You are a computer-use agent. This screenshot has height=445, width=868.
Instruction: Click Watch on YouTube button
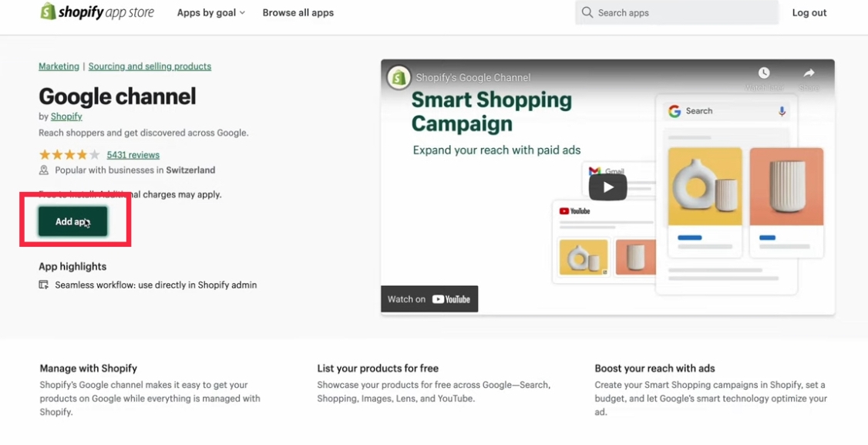tap(429, 299)
